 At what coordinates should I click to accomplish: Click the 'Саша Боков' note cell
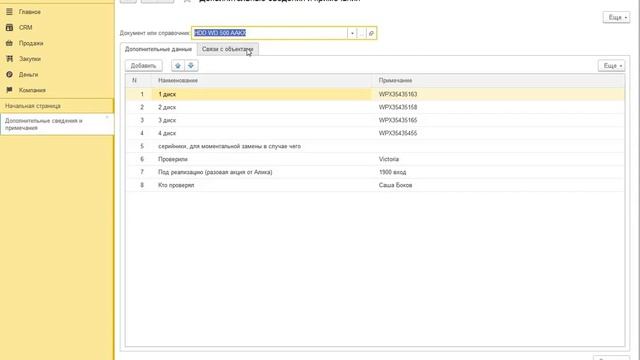point(396,185)
